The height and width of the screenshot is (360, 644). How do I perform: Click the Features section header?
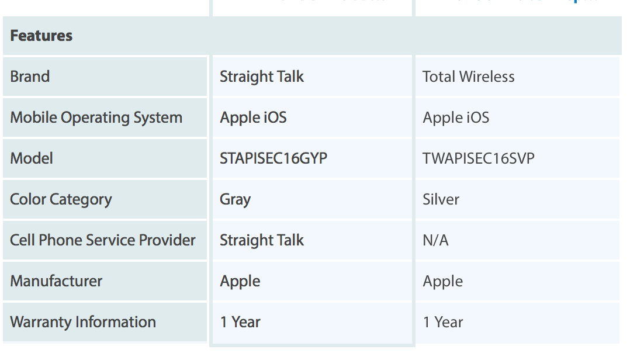pyautogui.click(x=41, y=36)
